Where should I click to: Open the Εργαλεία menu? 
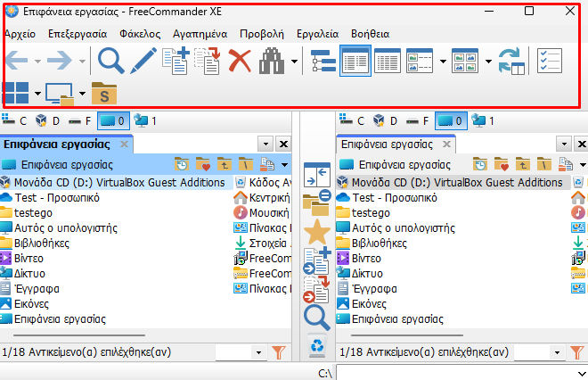318,34
